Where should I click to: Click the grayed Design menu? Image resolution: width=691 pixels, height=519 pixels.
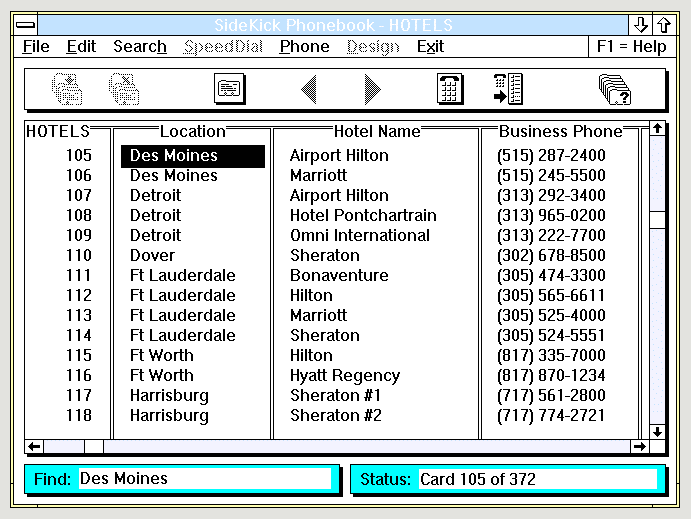click(373, 46)
